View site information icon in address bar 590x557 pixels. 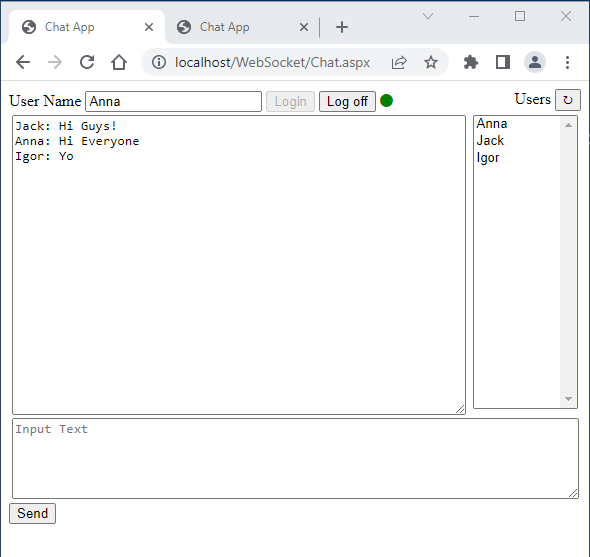(x=159, y=62)
